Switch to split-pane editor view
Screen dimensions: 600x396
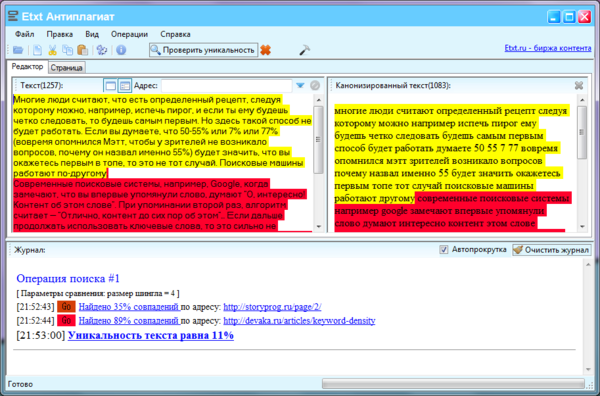[x=125, y=85]
